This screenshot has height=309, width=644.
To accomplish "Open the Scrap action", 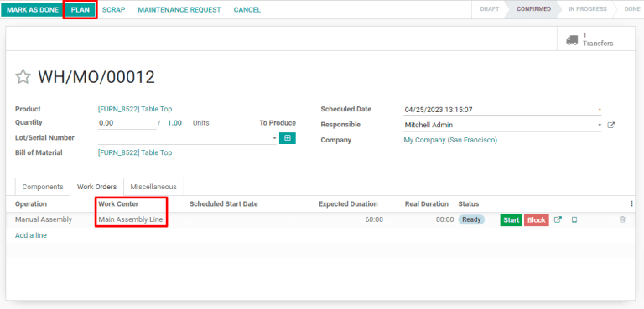I will pos(114,10).
